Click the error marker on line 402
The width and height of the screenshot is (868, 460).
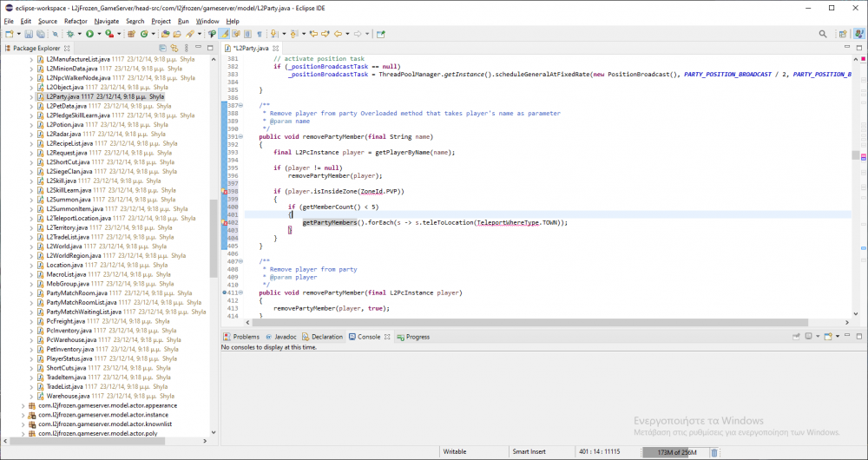tap(225, 222)
